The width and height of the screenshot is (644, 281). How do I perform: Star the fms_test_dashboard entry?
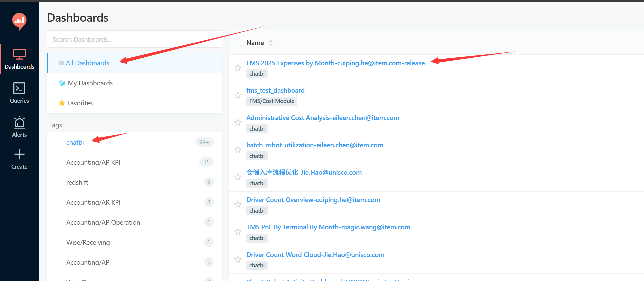pos(238,95)
